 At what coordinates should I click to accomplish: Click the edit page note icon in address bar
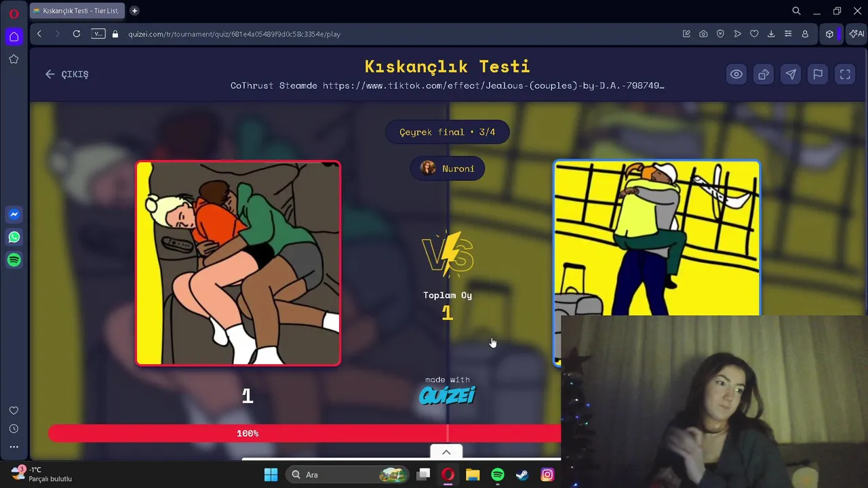pyautogui.click(x=686, y=34)
